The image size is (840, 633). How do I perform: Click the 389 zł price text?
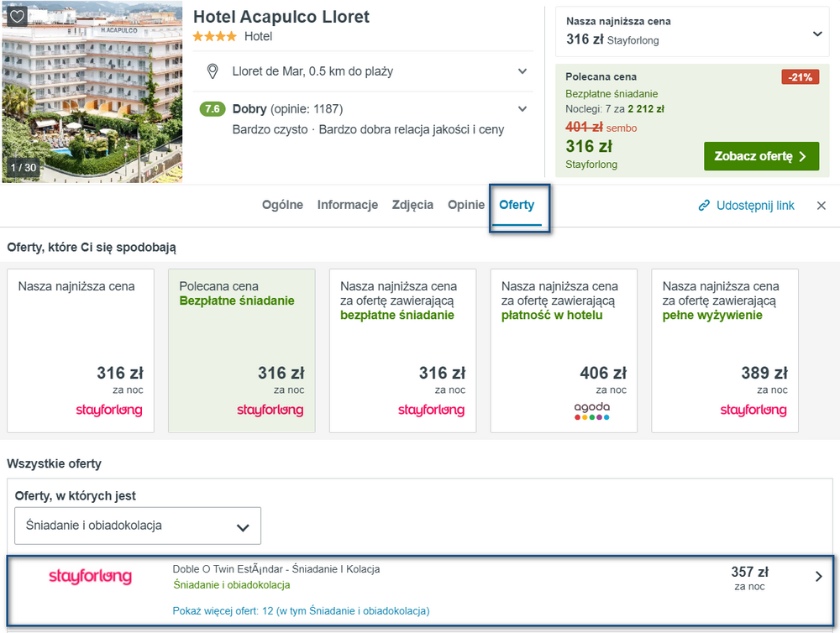tap(764, 373)
